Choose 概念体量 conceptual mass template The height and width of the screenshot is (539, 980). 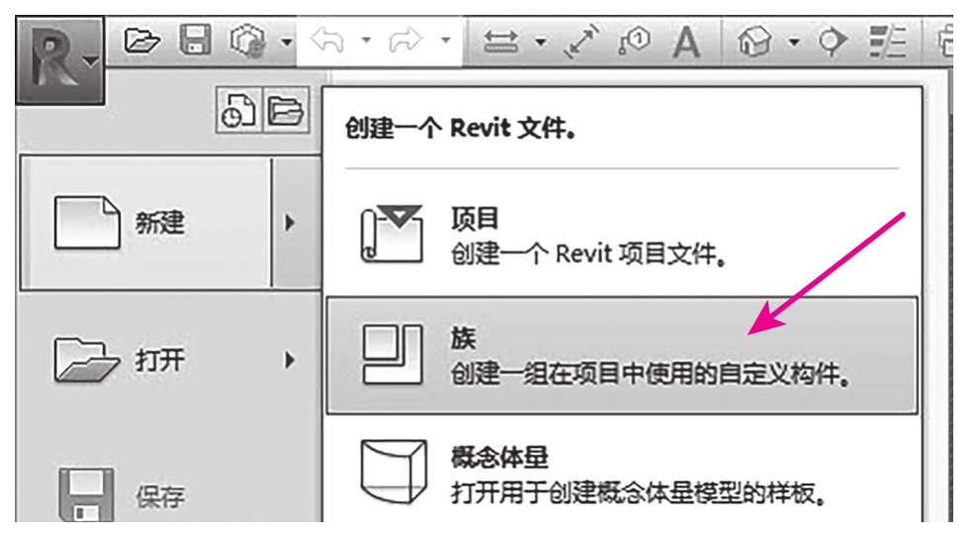pos(622,474)
